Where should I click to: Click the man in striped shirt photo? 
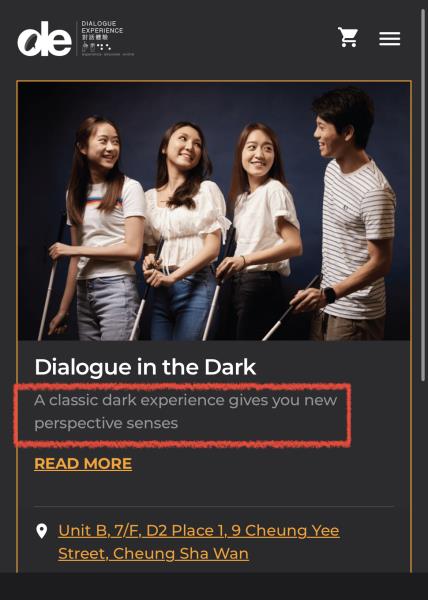click(x=350, y=214)
